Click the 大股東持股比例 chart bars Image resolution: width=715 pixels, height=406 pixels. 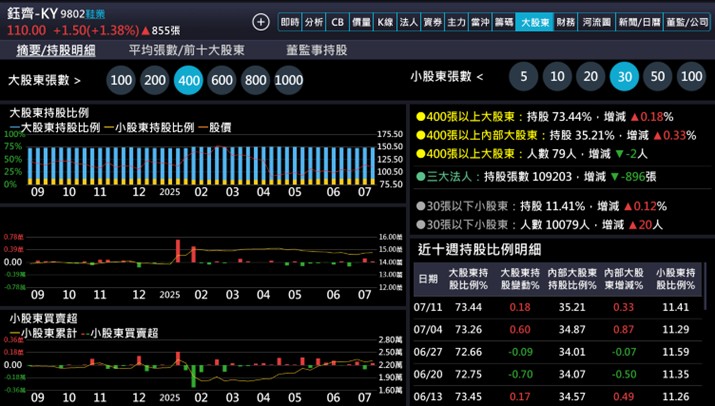[201, 165]
